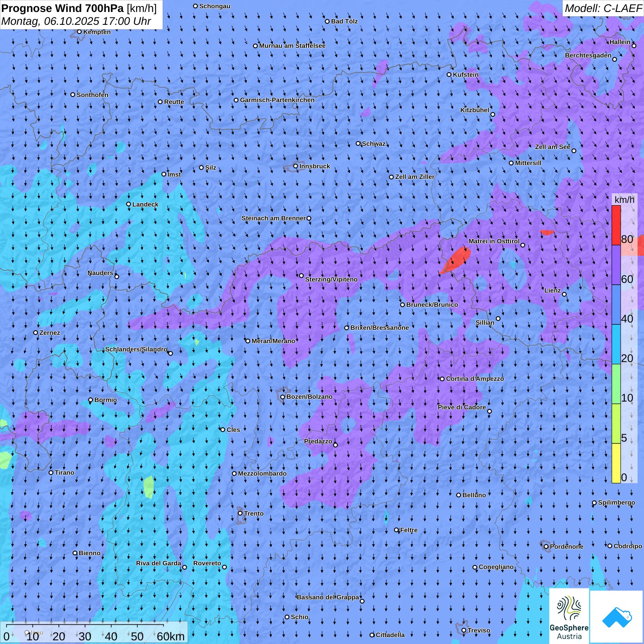Select the Bozen/Bolzano location marker

[x=283, y=397]
